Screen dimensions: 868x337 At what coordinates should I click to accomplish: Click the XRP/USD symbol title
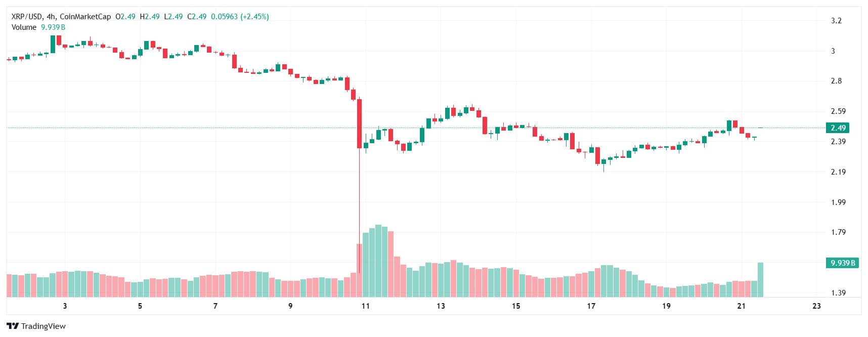tap(27, 17)
